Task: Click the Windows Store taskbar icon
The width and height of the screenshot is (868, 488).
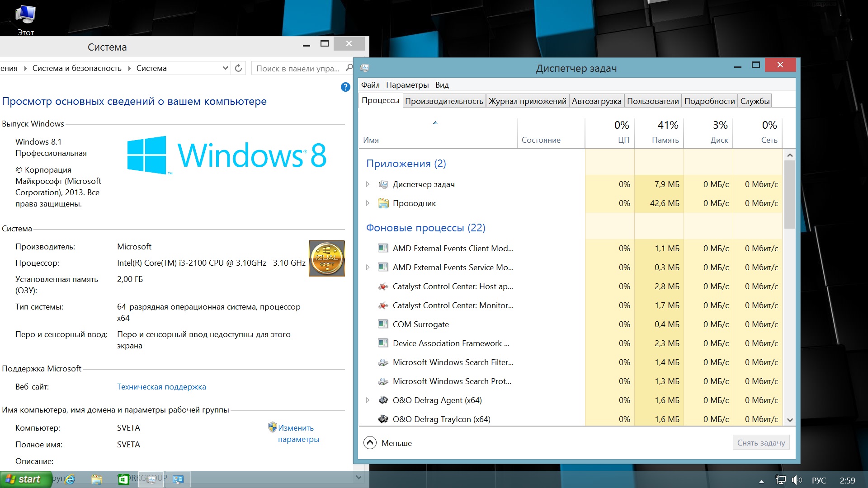Action: (x=123, y=479)
